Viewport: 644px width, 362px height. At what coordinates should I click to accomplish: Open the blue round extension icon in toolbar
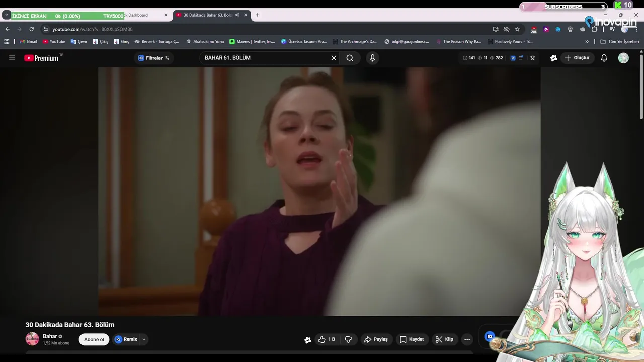(558, 29)
